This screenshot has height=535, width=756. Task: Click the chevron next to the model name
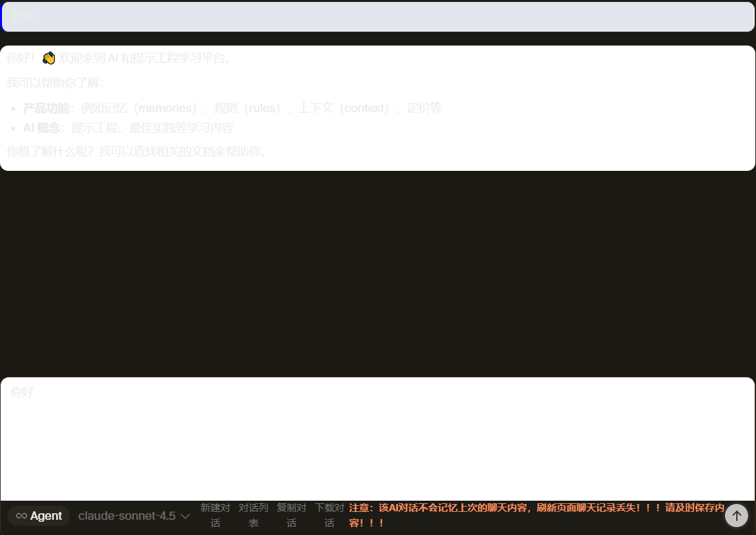[x=185, y=517]
